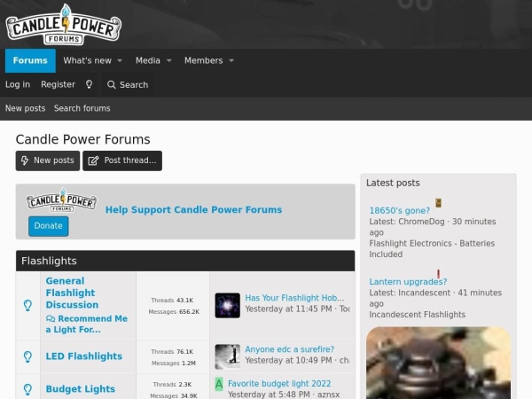The image size is (532, 399).
Task: Click the lightbulb icon beside LED Flashlights
Action: (27, 356)
